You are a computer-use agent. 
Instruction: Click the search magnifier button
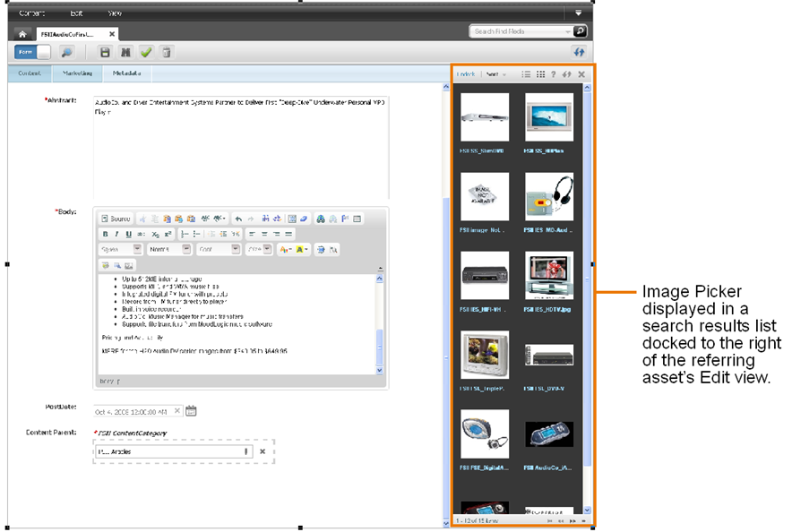coord(581,31)
